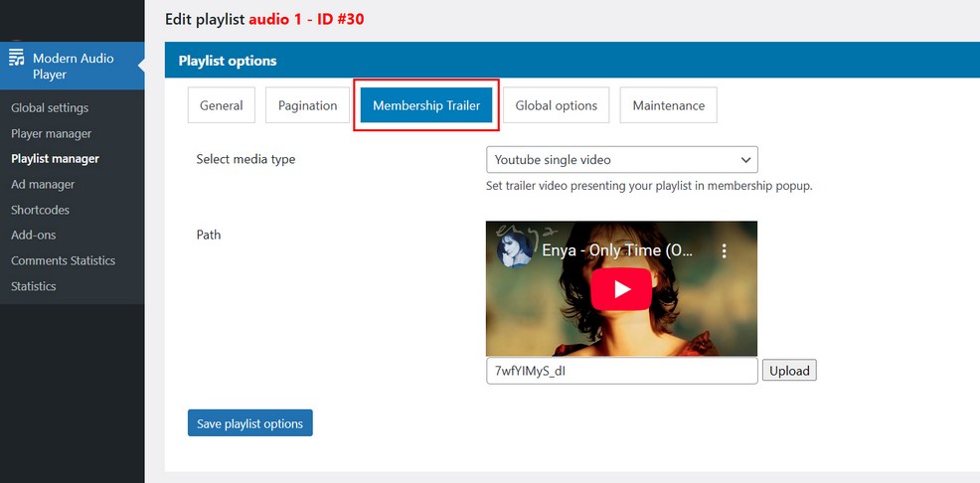
Task: Open the Global options tab
Action: click(x=556, y=105)
